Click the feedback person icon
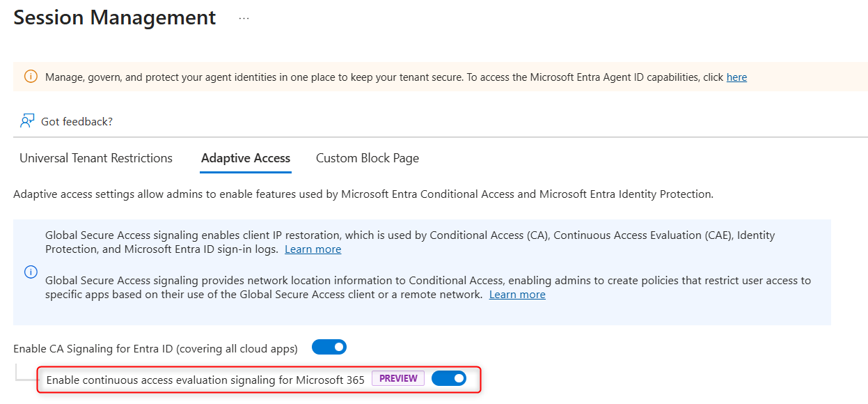The height and width of the screenshot is (404, 868). [x=27, y=121]
